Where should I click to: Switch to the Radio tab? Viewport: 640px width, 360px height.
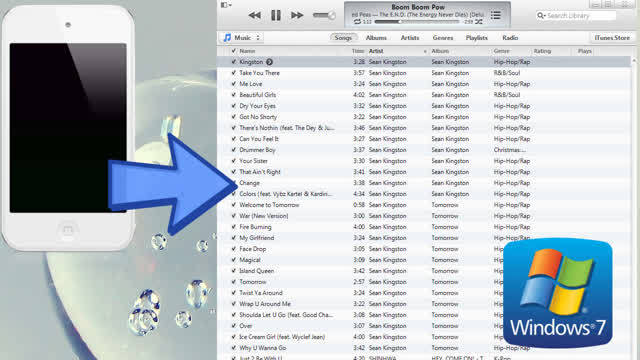point(510,38)
